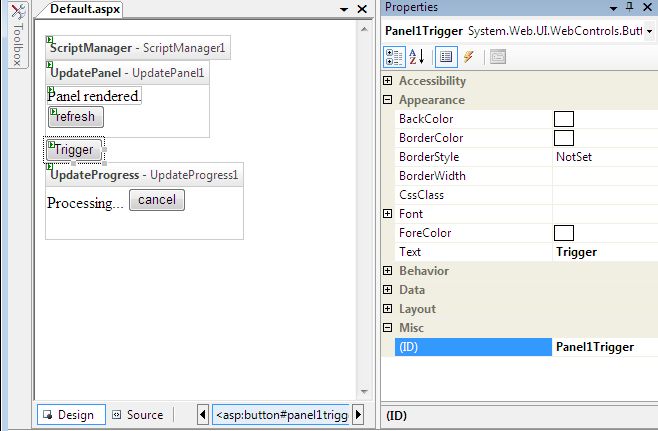Click ScriptManager smart tag glyph
658x431 pixels.
(x=49, y=39)
